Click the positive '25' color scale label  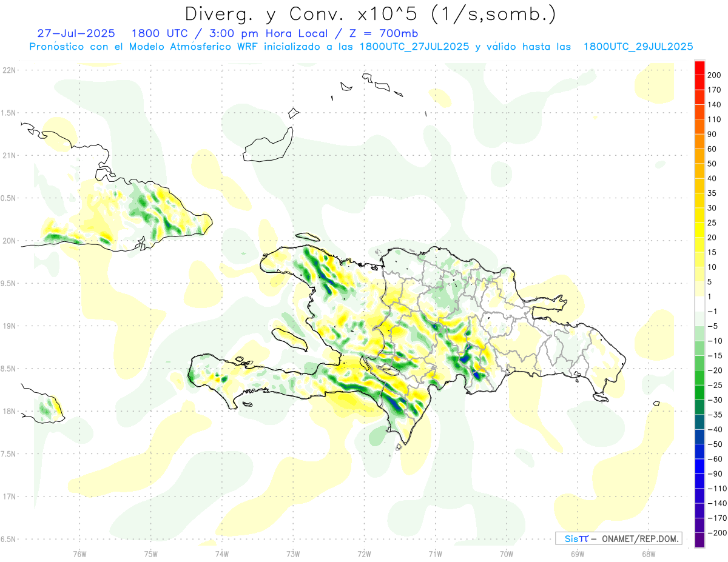(713, 222)
